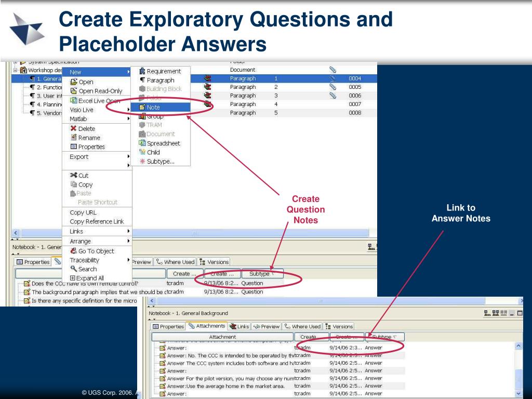Open Properties tab in lower notebook
This screenshot has width=532, height=399.
coord(168,326)
